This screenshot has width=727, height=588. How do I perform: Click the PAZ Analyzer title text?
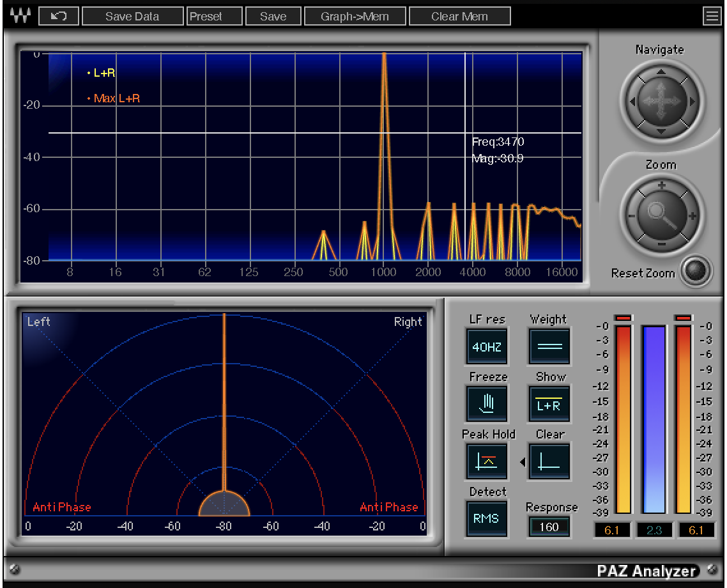coord(646,571)
